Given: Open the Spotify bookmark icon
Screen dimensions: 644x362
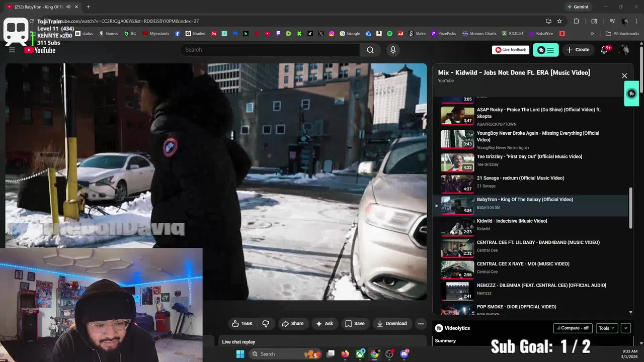Looking at the screenshot, I should pyautogui.click(x=390, y=34).
